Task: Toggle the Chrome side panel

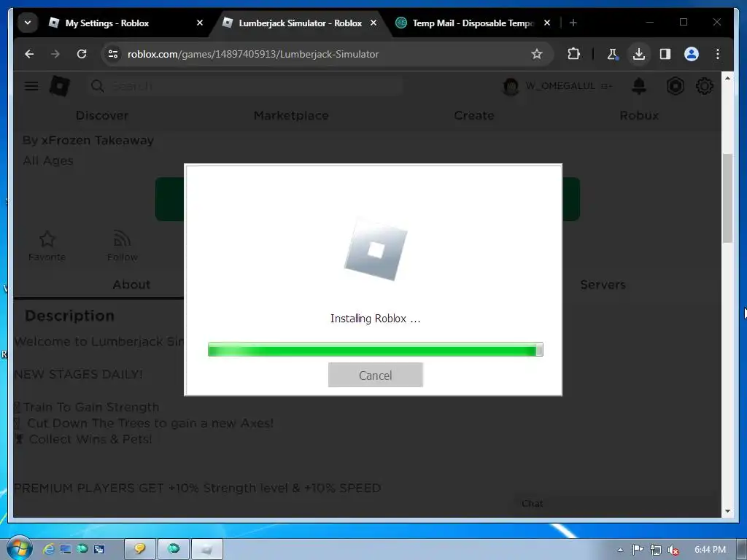Action: 665,54
